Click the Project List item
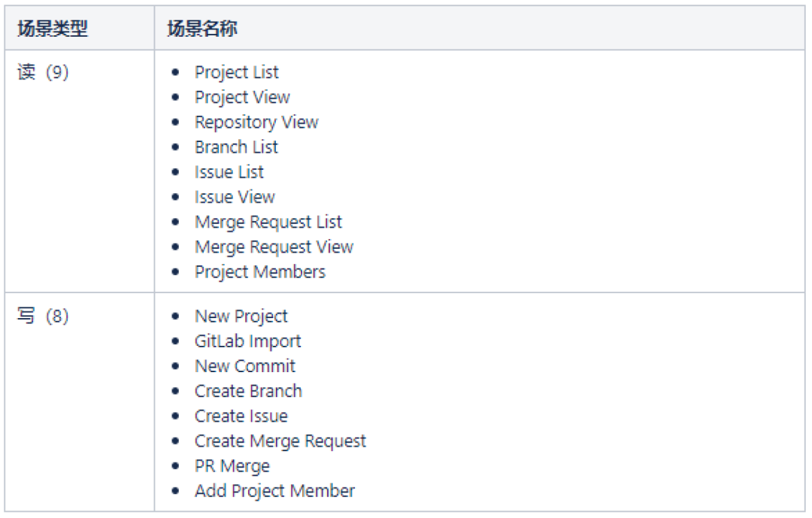 pyautogui.click(x=236, y=72)
